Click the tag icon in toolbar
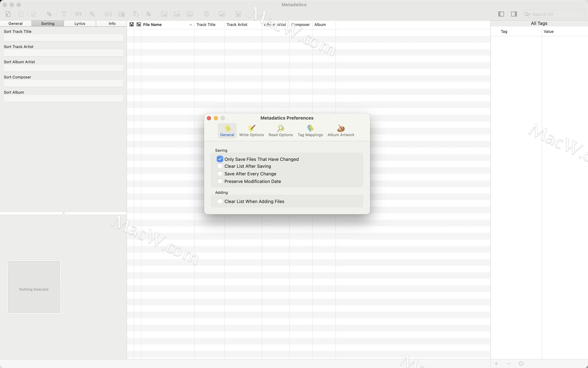 tap(49, 14)
